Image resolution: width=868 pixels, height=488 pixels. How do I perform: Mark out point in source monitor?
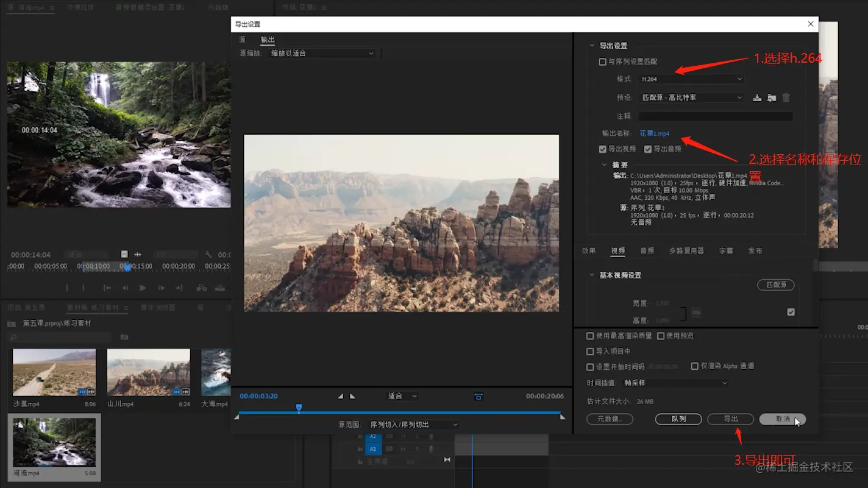pos(84,288)
